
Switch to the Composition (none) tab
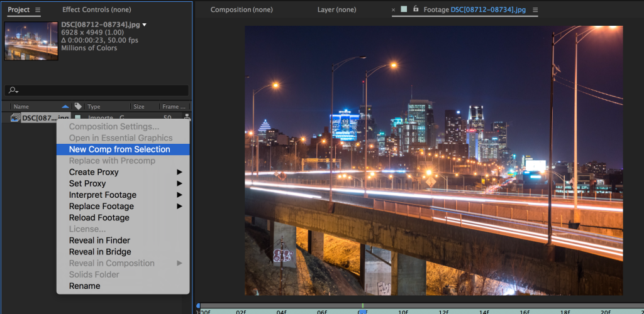(x=241, y=9)
